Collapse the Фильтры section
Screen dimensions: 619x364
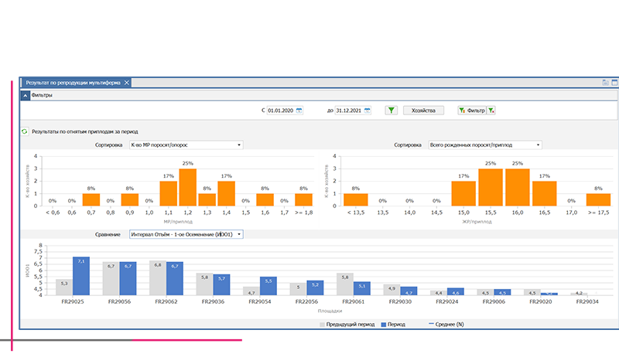click(x=25, y=96)
